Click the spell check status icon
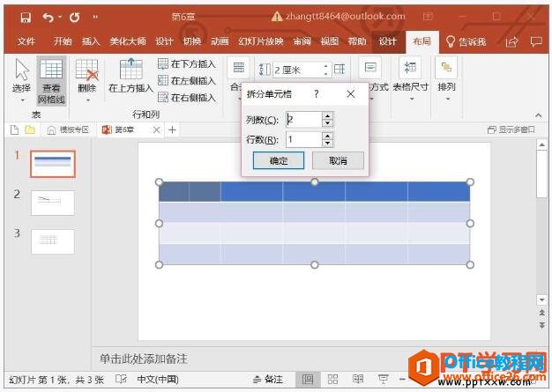 [x=121, y=379]
